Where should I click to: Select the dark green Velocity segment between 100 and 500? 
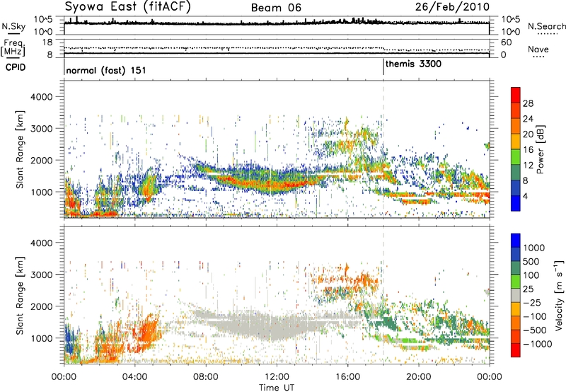click(516, 268)
